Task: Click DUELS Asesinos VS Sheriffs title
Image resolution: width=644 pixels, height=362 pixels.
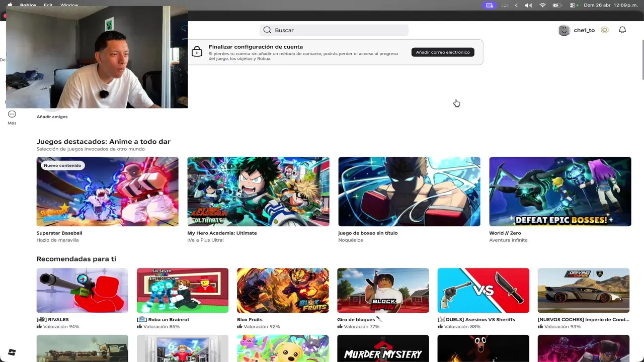Action: (x=476, y=320)
